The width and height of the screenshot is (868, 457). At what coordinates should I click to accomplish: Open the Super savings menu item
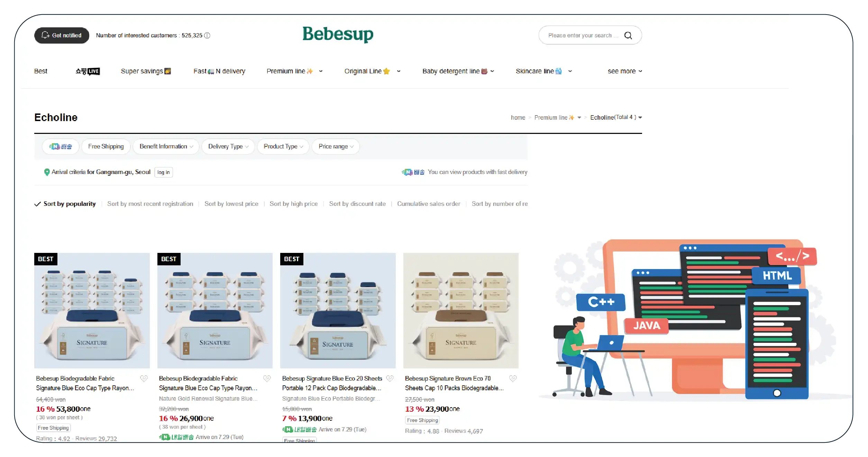146,71
